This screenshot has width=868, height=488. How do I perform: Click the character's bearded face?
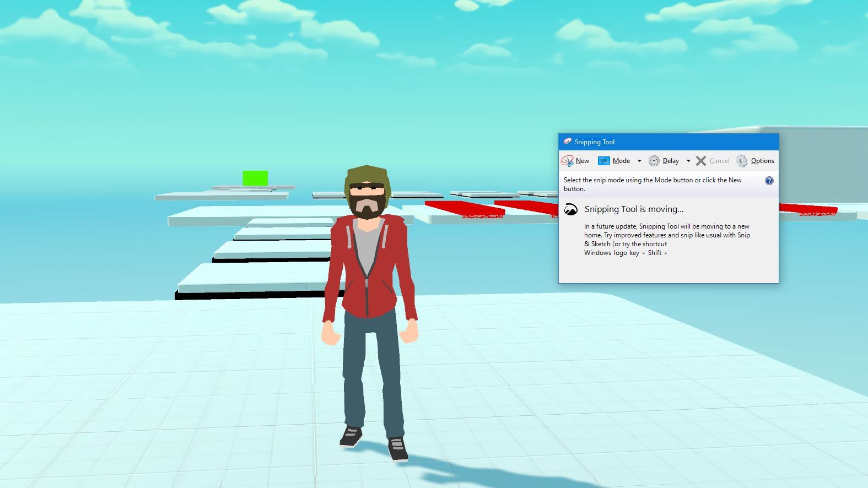tap(368, 199)
